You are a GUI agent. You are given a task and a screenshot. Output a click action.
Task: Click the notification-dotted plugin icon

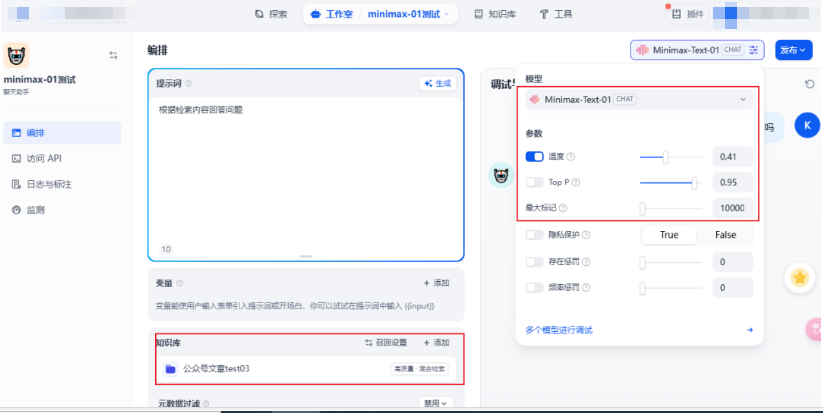[x=677, y=14]
